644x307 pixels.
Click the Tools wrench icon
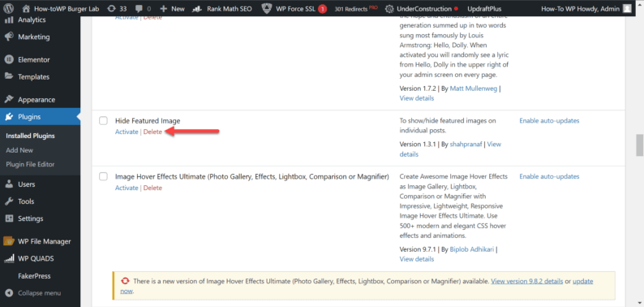9,201
